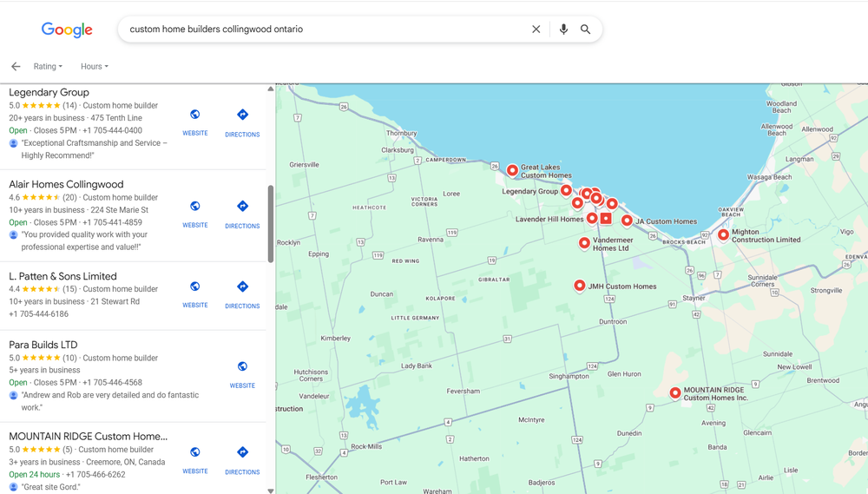Go back using the left arrow icon
868x494 pixels.
pos(16,67)
